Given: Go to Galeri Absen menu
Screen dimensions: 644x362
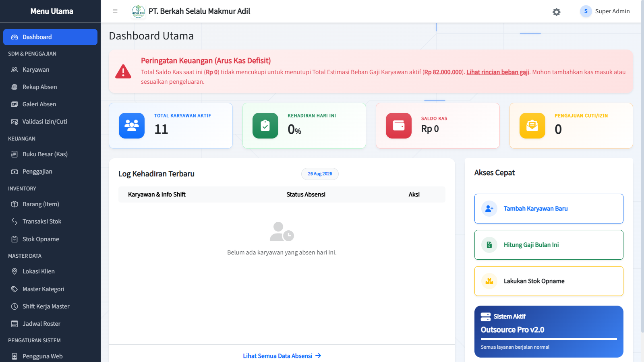Looking at the screenshot, I should point(50,104).
